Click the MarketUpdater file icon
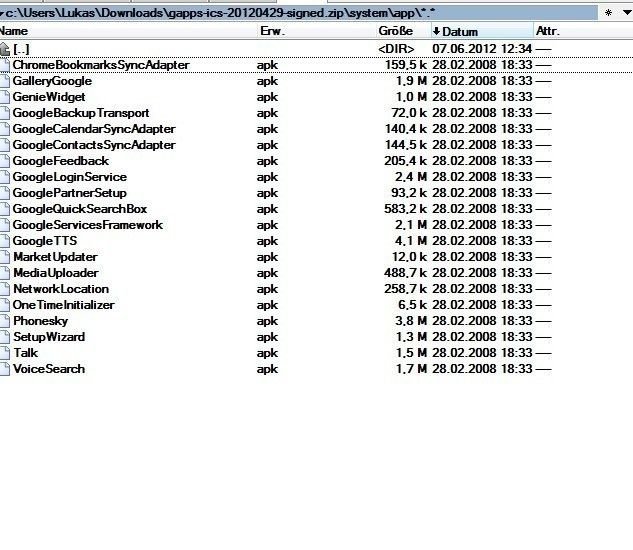The height and width of the screenshot is (550, 633). tap(4, 257)
